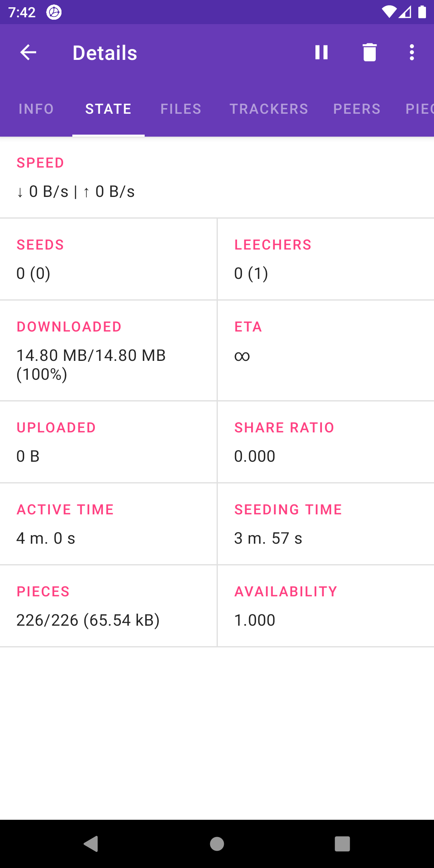Show the Peers tab
The height and width of the screenshot is (868, 434).
(x=357, y=109)
